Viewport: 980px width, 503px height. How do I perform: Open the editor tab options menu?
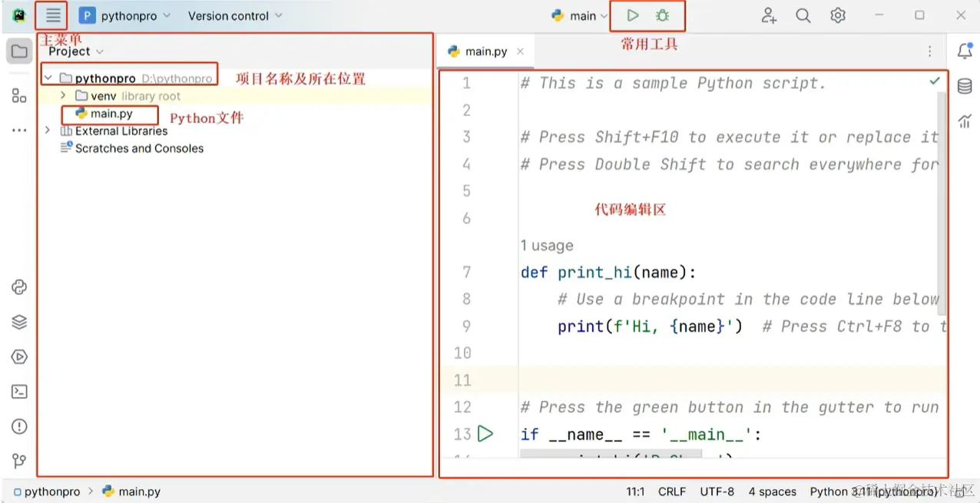point(929,51)
